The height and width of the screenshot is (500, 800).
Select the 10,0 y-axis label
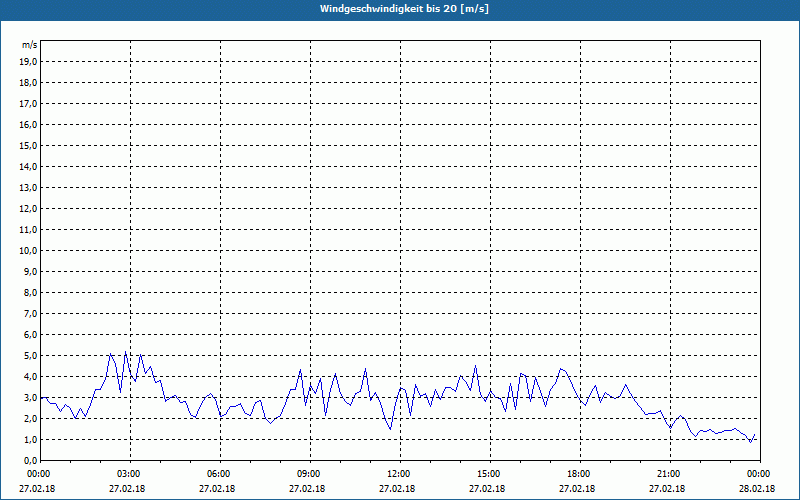click(28, 251)
